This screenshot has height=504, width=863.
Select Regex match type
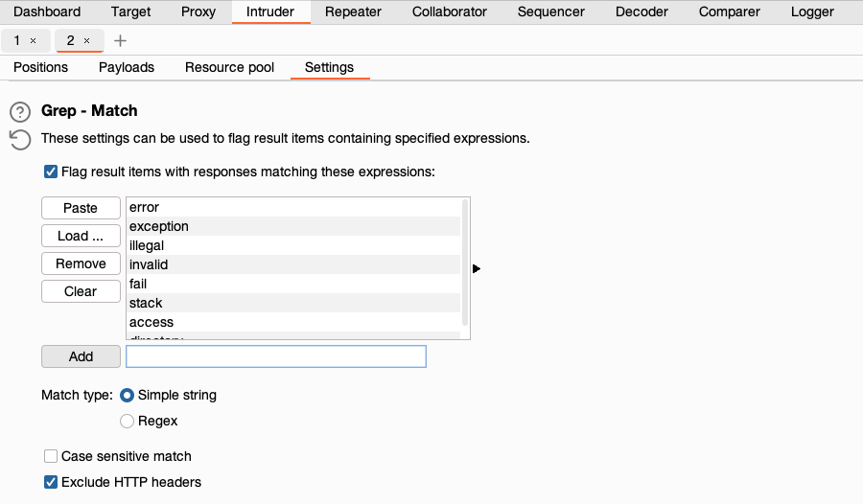pyautogui.click(x=127, y=421)
